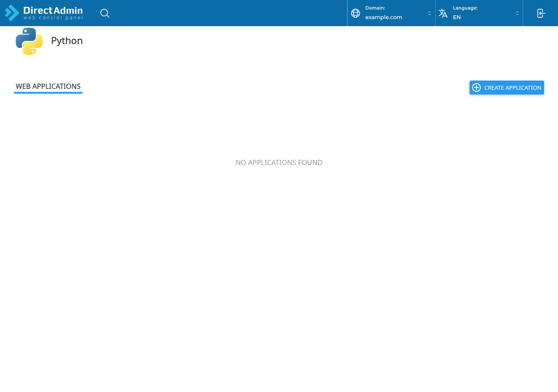Select the Web Applications tab
This screenshot has width=558, height=392.
(48, 87)
